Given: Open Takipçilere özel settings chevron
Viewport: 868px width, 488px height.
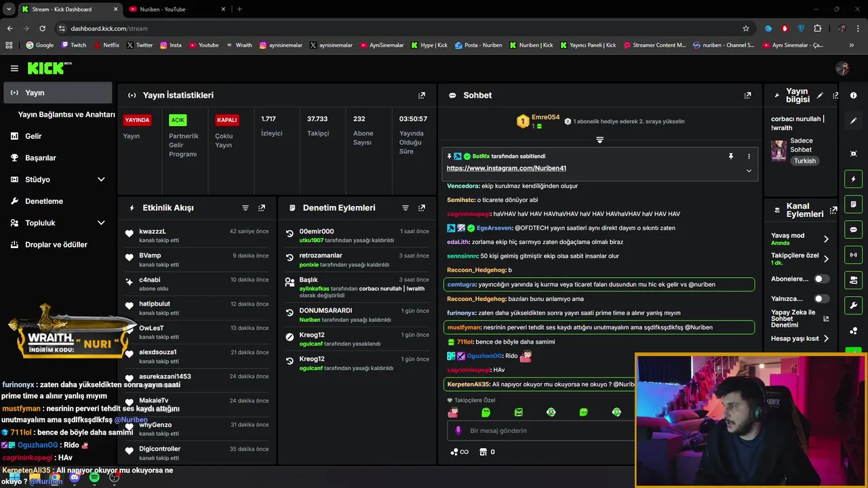Looking at the screenshot, I should (x=826, y=259).
